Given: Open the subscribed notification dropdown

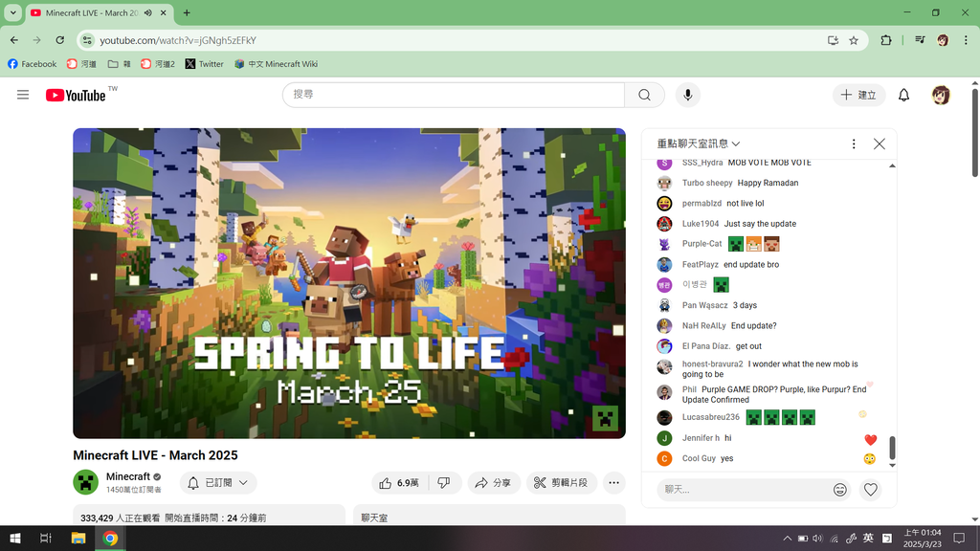Looking at the screenshot, I should [x=218, y=483].
